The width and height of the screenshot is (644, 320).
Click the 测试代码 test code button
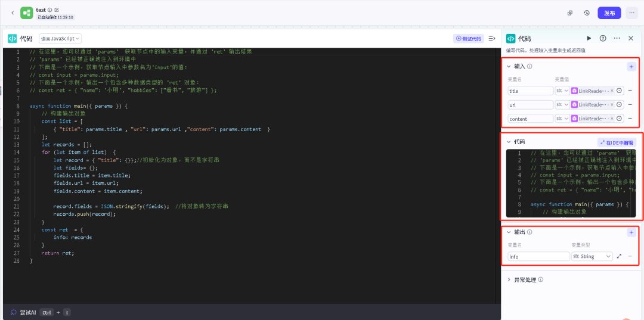click(x=469, y=39)
